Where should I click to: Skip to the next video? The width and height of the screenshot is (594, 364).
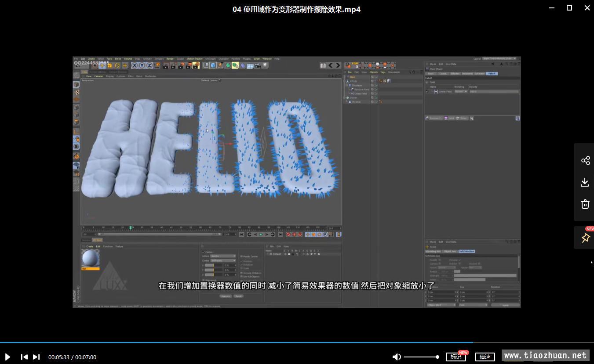(36, 357)
